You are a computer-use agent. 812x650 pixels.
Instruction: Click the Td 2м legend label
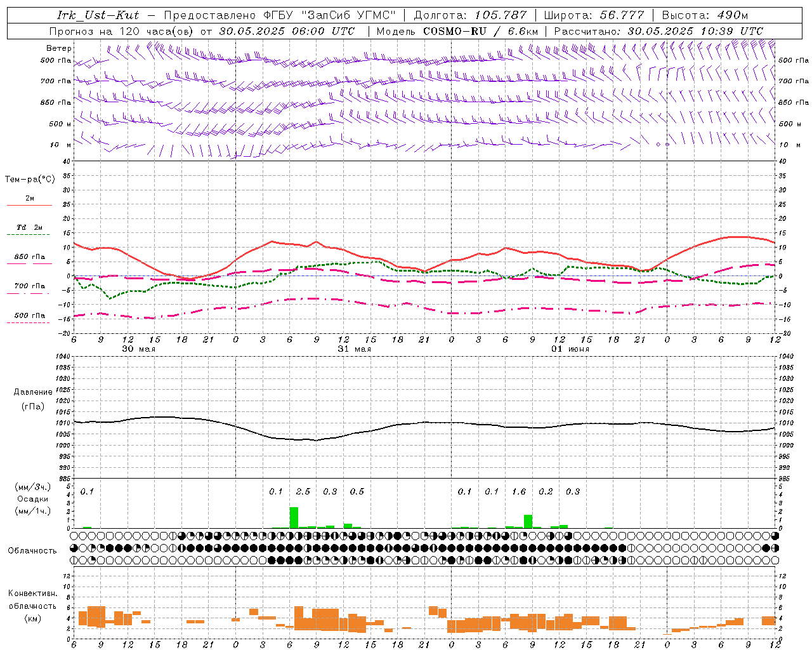pyautogui.click(x=30, y=227)
